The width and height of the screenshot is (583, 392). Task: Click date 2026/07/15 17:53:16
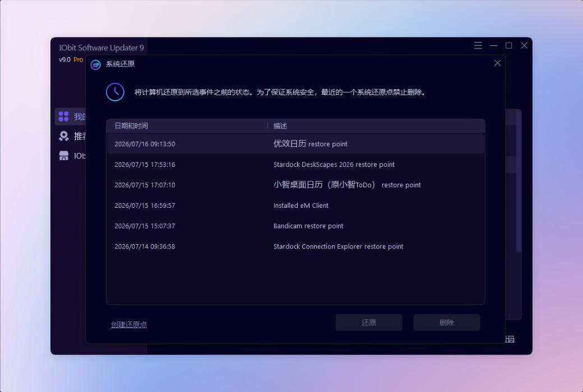[145, 165]
